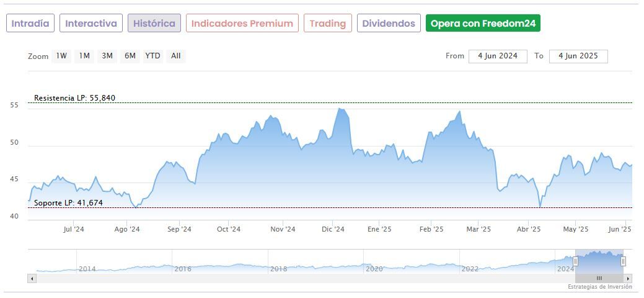Click the navigator's right range handle
644x298 pixels.
click(x=623, y=261)
